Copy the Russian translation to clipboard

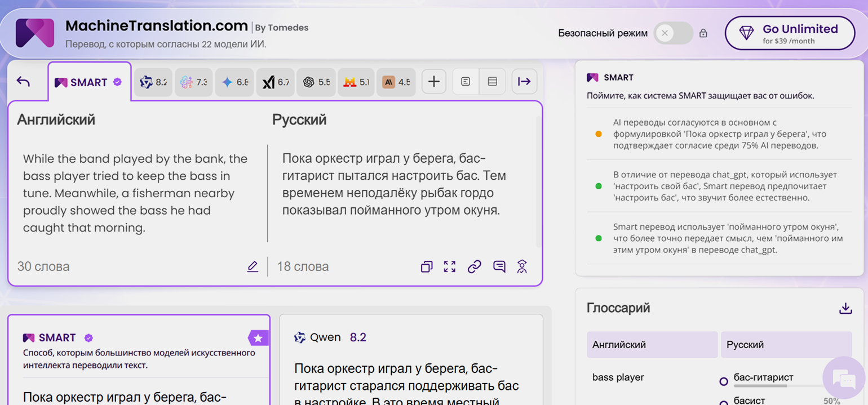click(427, 266)
